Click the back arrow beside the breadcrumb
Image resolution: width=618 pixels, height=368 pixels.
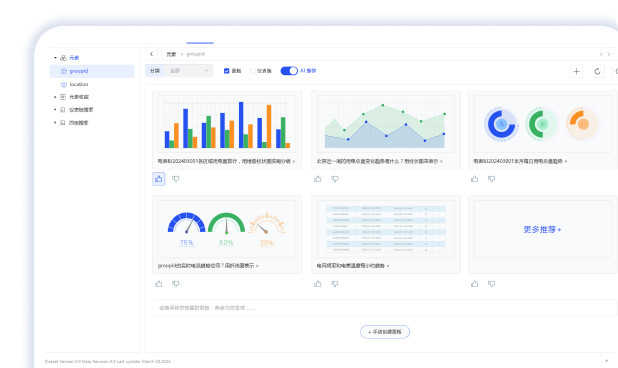151,54
